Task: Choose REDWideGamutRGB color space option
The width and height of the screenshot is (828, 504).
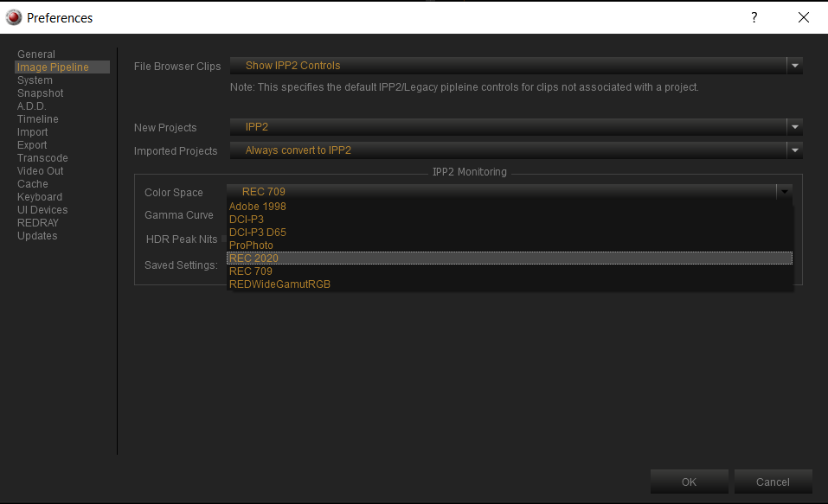Action: [510, 284]
